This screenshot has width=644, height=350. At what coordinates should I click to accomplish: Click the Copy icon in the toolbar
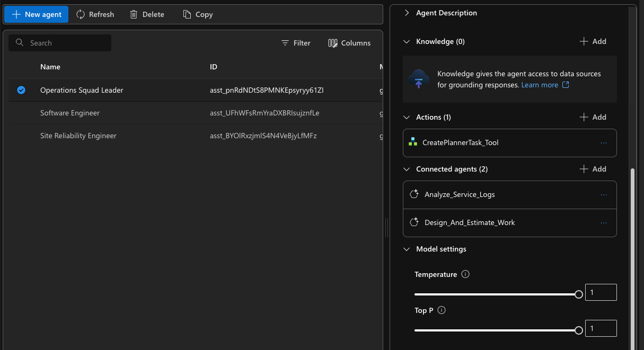(x=187, y=14)
